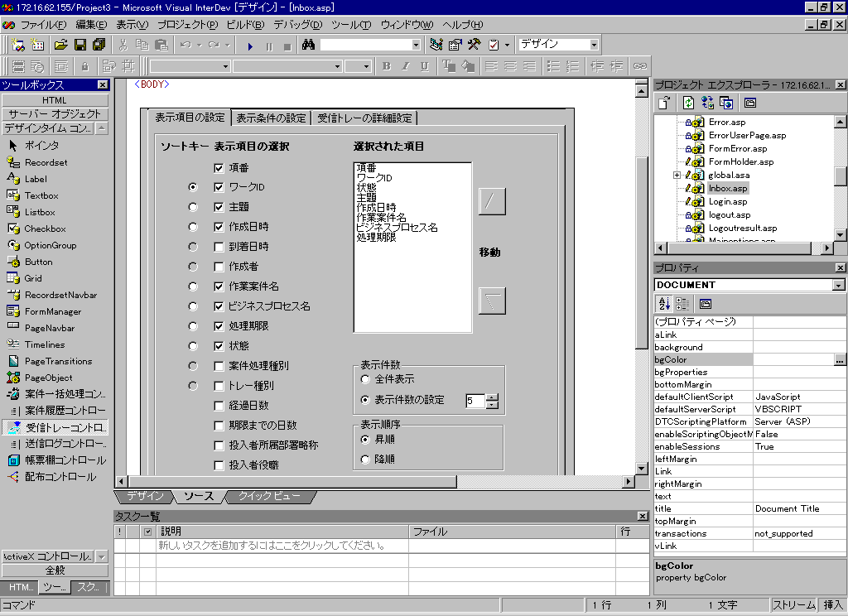This screenshot has width=848, height=616.
Task: Click the bgColor ellipsis button in Properties
Action: (x=839, y=359)
